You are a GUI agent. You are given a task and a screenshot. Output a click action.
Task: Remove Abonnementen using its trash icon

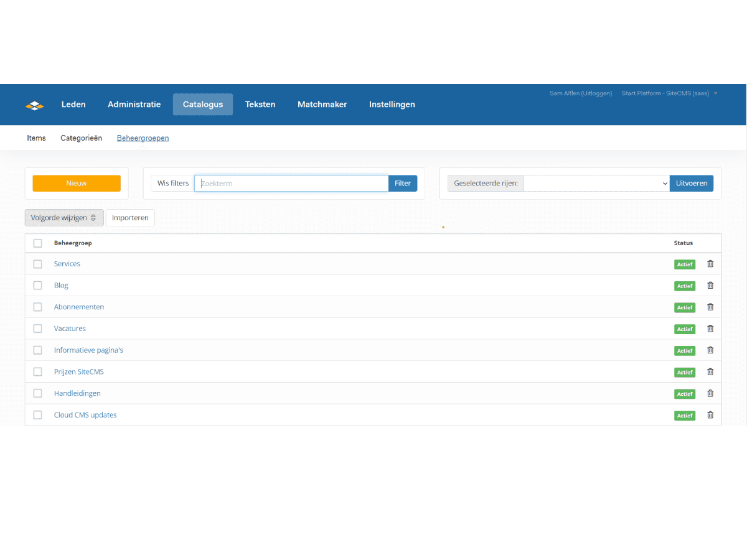[x=710, y=307]
